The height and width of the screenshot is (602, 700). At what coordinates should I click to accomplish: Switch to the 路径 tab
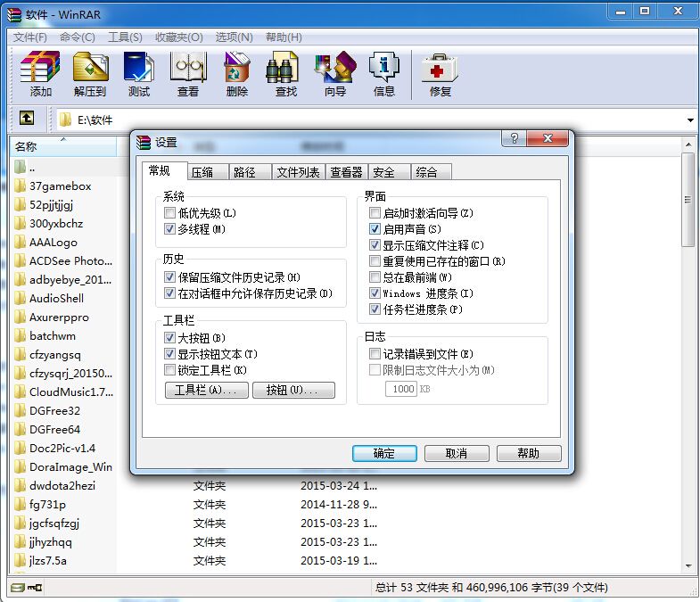pos(250,172)
